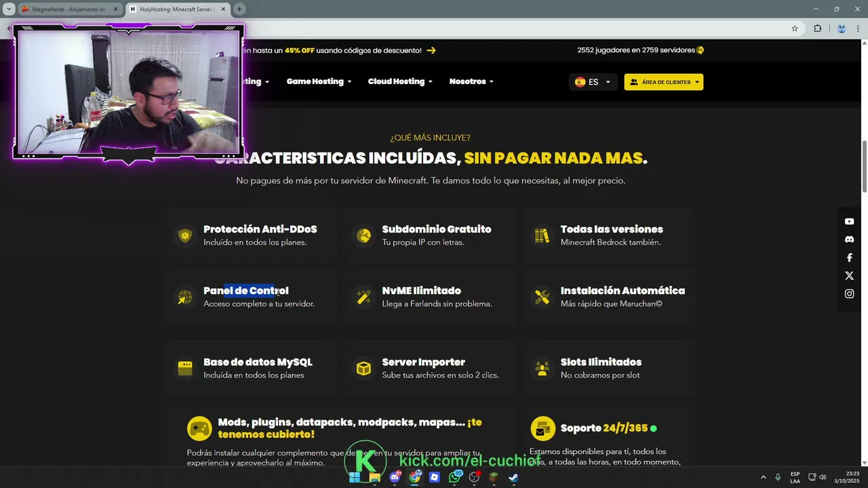Show hidden system tray icons chevron
This screenshot has height=488, width=868.
764,477
